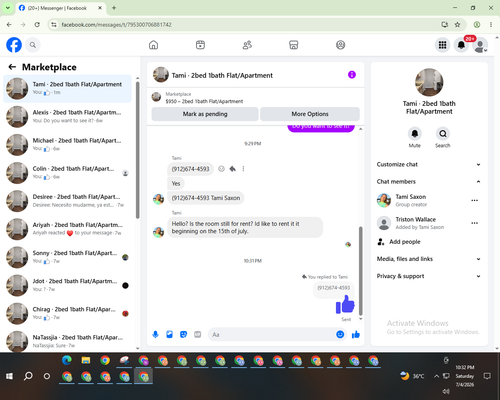Bookmark this page with star icon

point(457,25)
